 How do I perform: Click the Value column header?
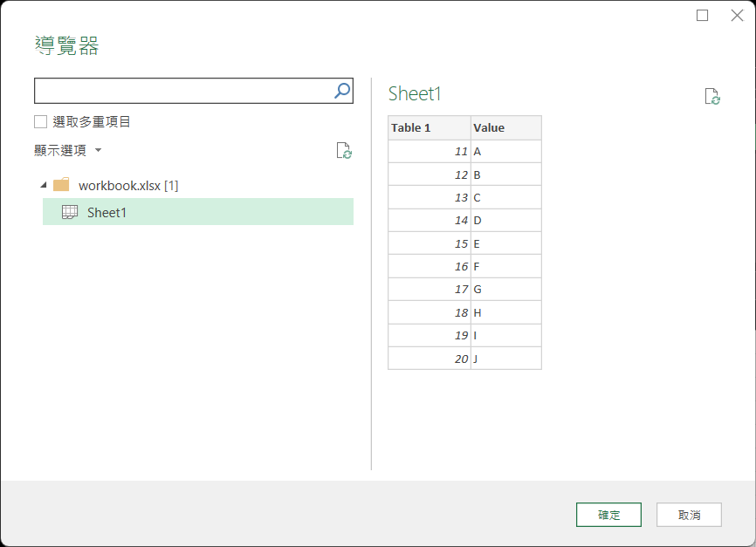(505, 127)
